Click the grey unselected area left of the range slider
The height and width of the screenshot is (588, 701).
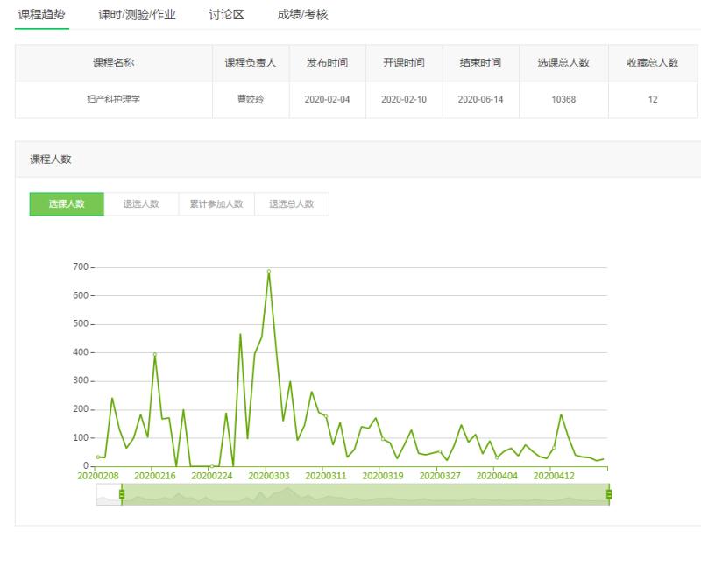click(x=108, y=496)
